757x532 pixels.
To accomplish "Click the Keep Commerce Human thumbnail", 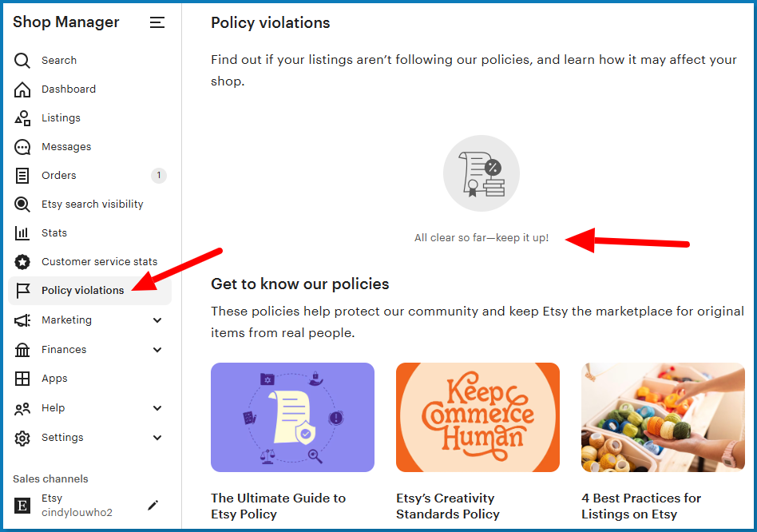I will coord(478,418).
